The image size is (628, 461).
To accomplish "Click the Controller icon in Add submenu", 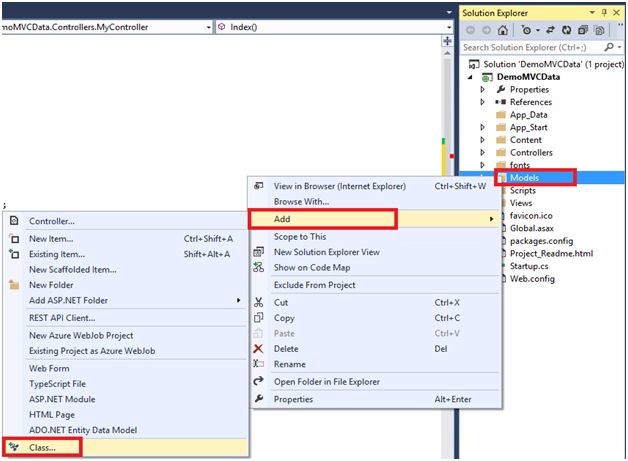I will click(14, 221).
